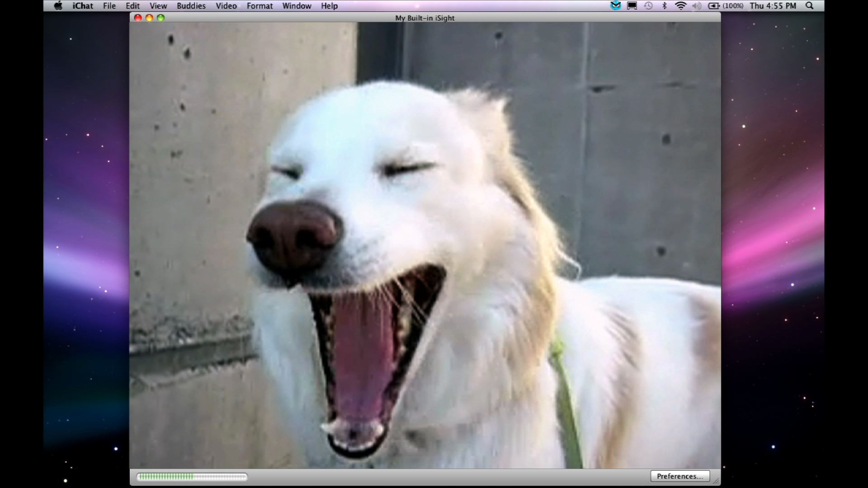Open the Video menu

click(226, 6)
